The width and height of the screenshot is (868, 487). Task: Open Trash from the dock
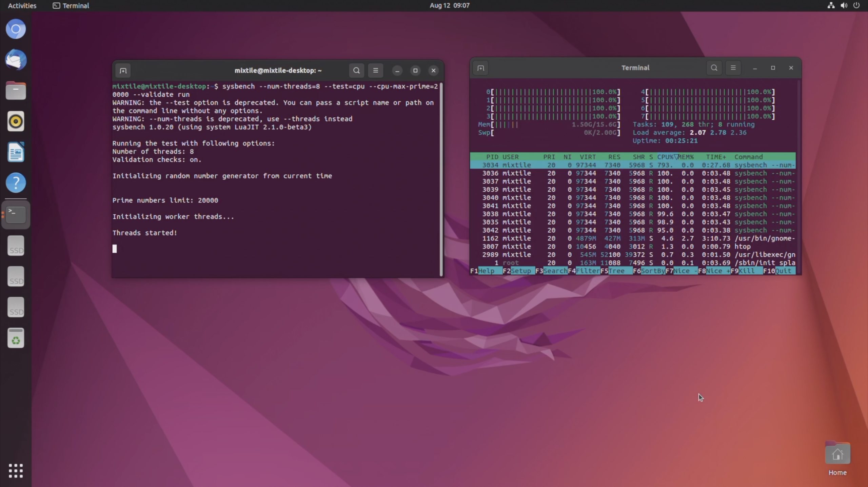tap(16, 338)
